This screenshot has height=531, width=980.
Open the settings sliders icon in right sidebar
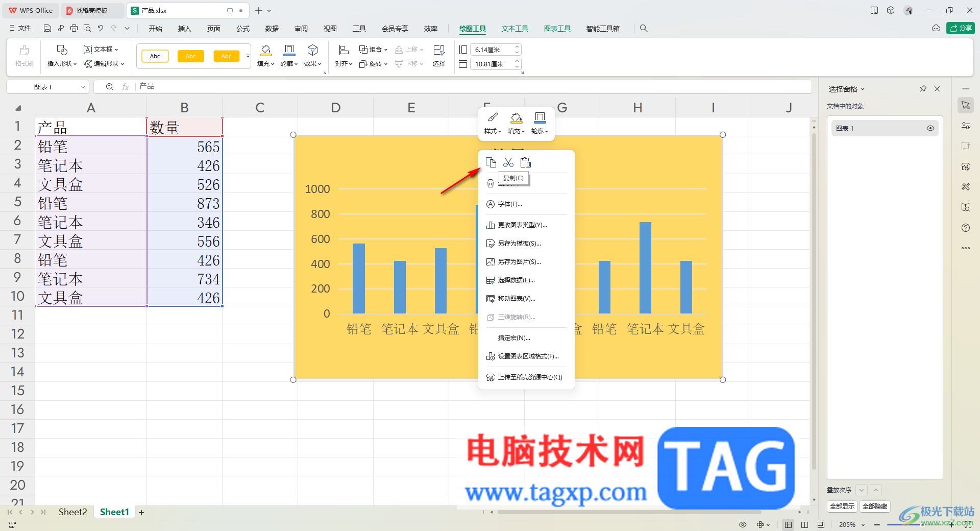pyautogui.click(x=966, y=126)
